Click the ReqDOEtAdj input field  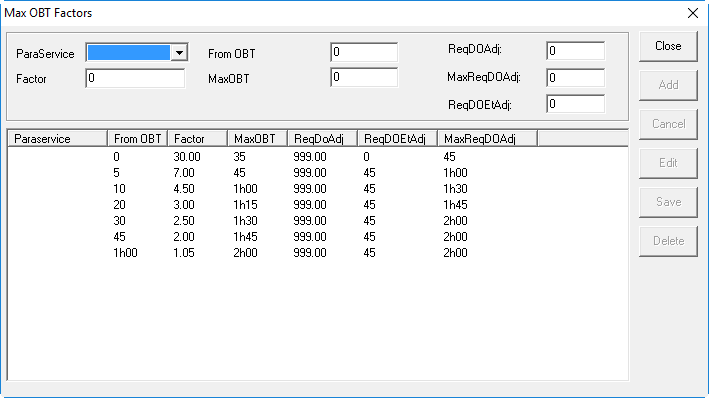click(x=575, y=104)
